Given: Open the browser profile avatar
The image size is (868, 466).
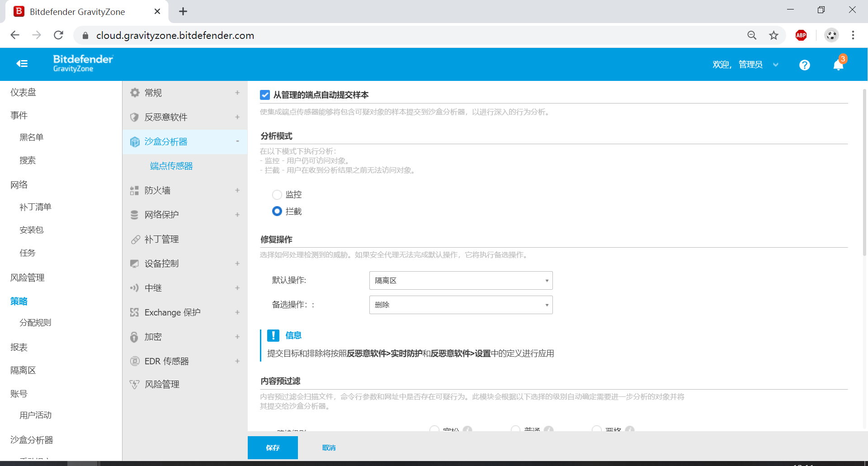Looking at the screenshot, I should (831, 35).
